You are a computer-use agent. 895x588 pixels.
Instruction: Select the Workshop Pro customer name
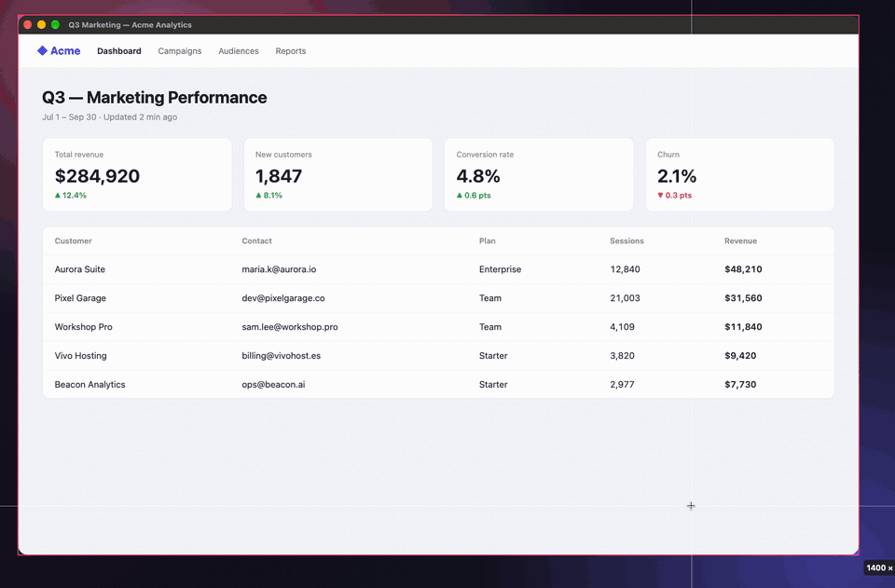[x=83, y=327]
